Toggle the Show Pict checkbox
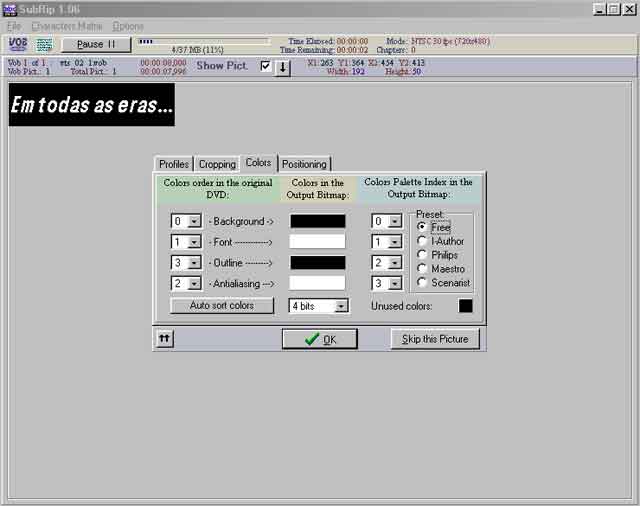640x506 pixels. click(x=265, y=66)
